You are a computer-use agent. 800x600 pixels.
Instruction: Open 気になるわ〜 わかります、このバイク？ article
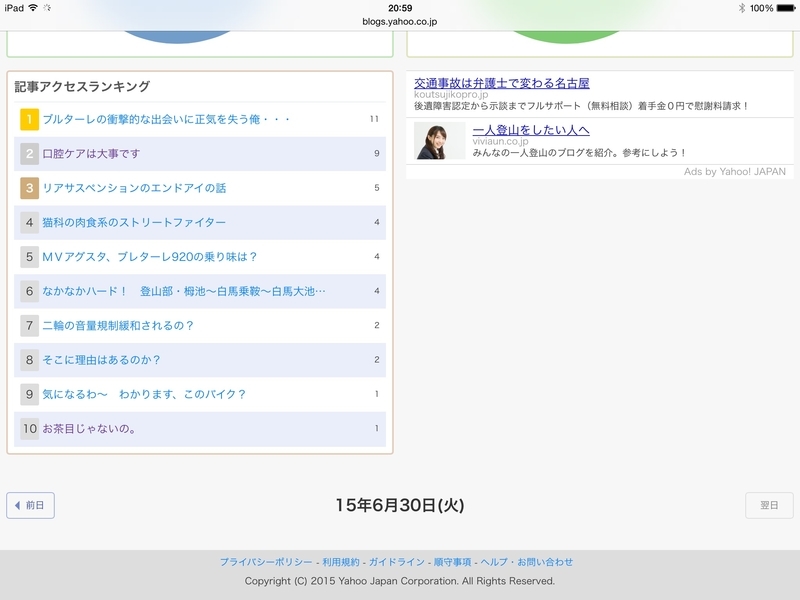(x=144, y=394)
